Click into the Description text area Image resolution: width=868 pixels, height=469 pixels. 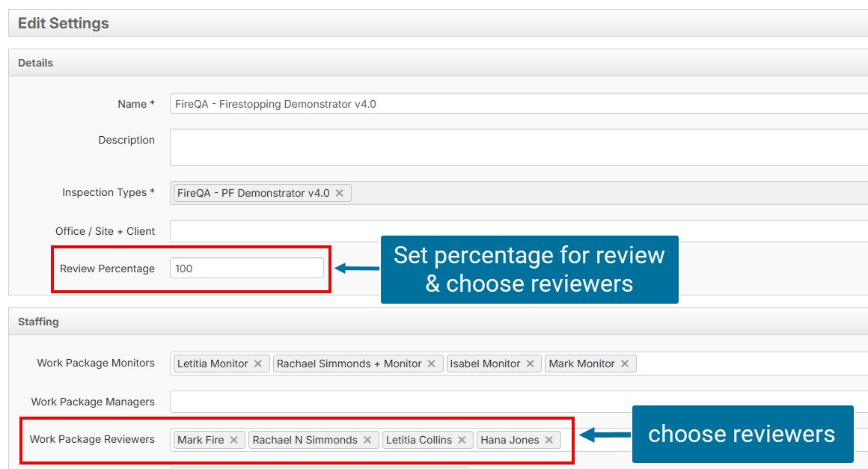516,147
